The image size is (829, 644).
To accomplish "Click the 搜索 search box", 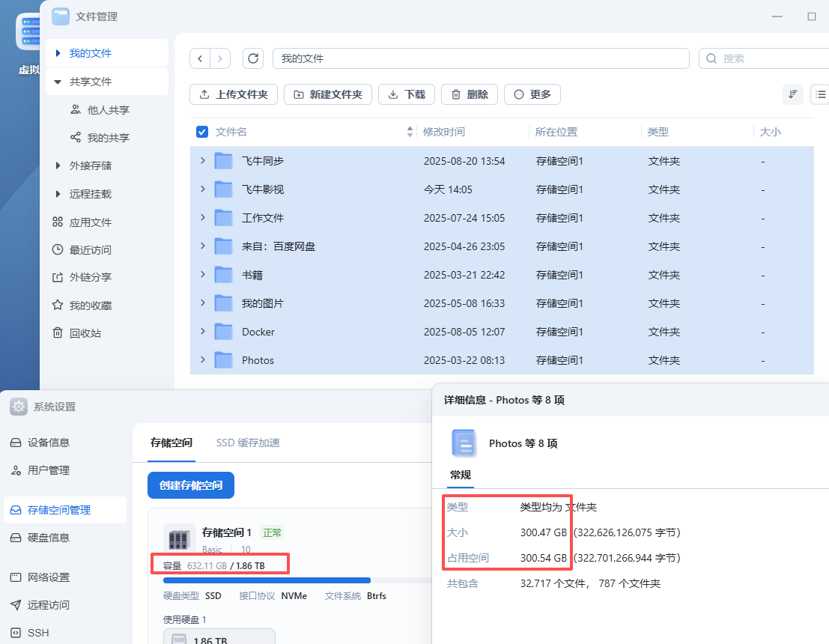I will (x=764, y=58).
